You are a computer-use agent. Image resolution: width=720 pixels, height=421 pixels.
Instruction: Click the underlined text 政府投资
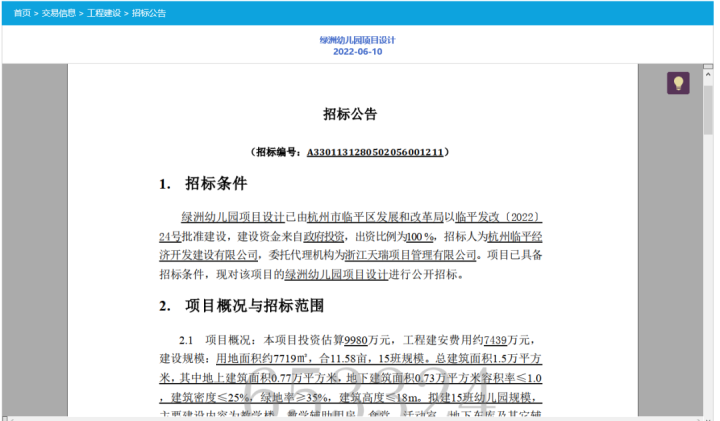pyautogui.click(x=324, y=236)
